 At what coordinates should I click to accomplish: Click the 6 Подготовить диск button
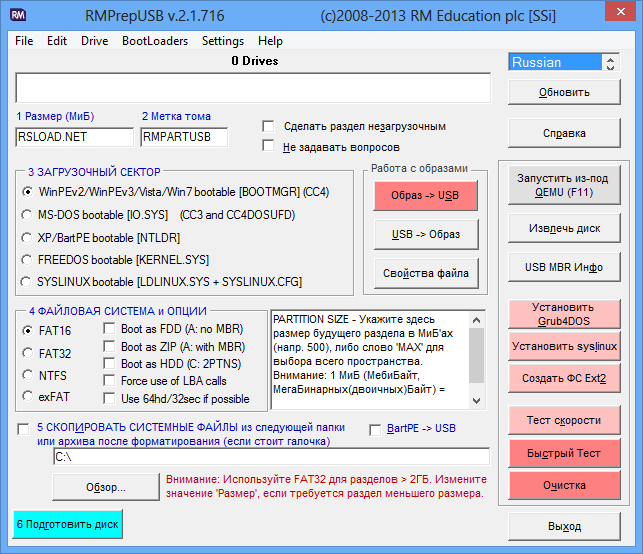[68, 524]
